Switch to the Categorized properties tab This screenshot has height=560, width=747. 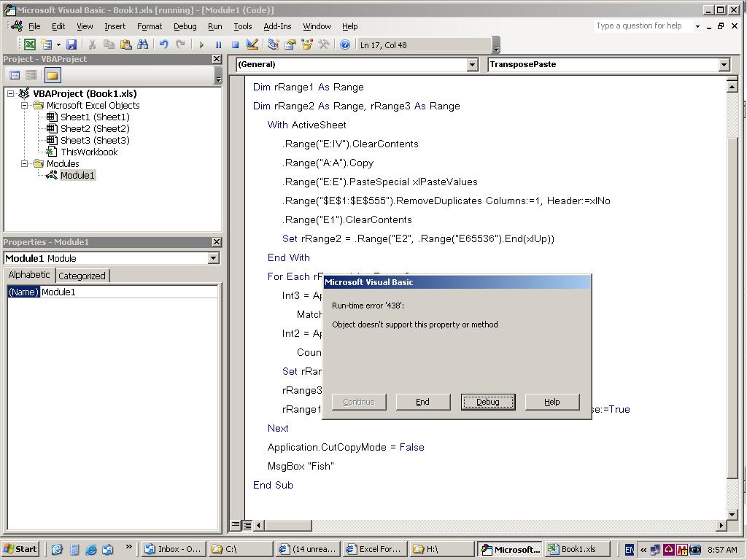pos(82,276)
